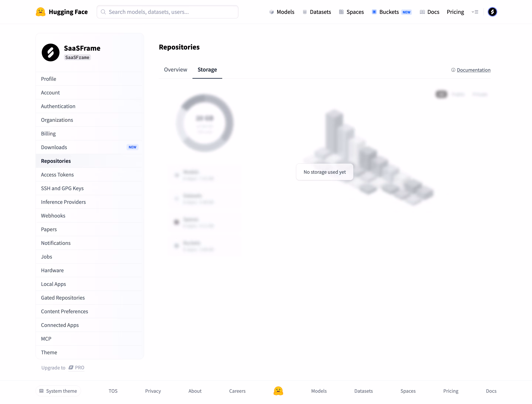Open the Theme settings page

tap(90, 352)
